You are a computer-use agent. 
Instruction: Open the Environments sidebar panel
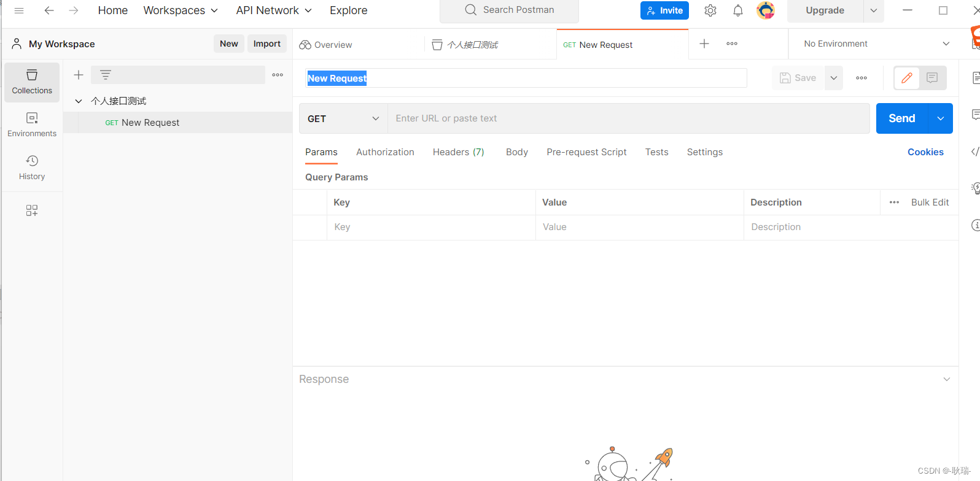click(x=32, y=125)
